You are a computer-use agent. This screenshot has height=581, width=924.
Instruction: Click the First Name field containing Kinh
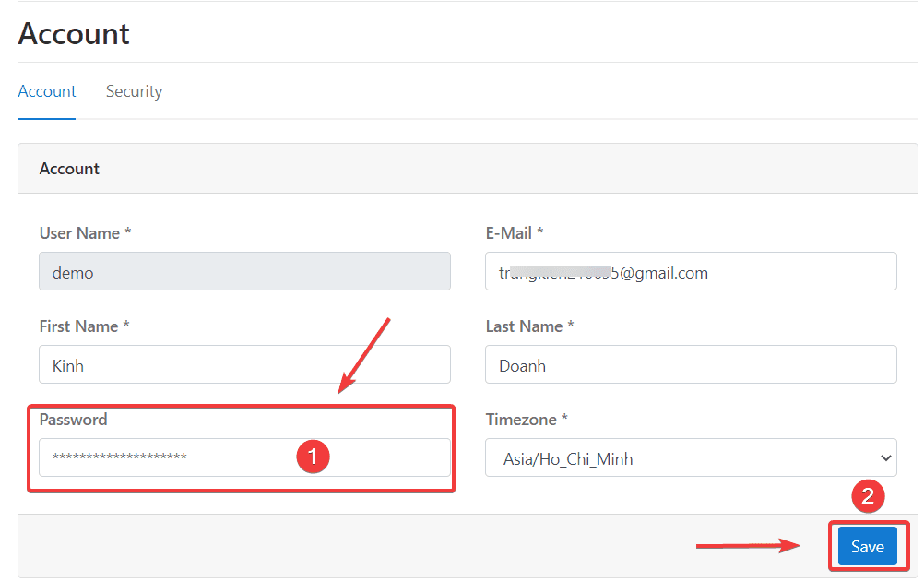[x=243, y=364]
